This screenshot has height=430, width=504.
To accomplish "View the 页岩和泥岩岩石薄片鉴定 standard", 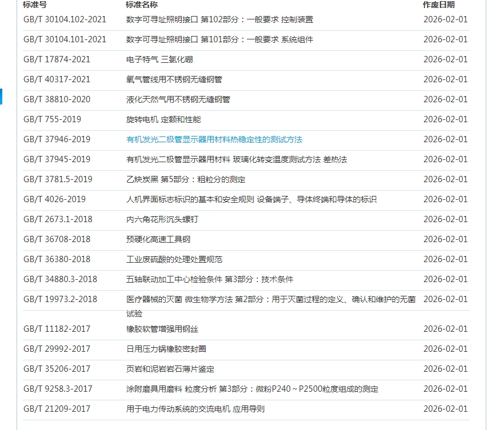I will pos(170,369).
